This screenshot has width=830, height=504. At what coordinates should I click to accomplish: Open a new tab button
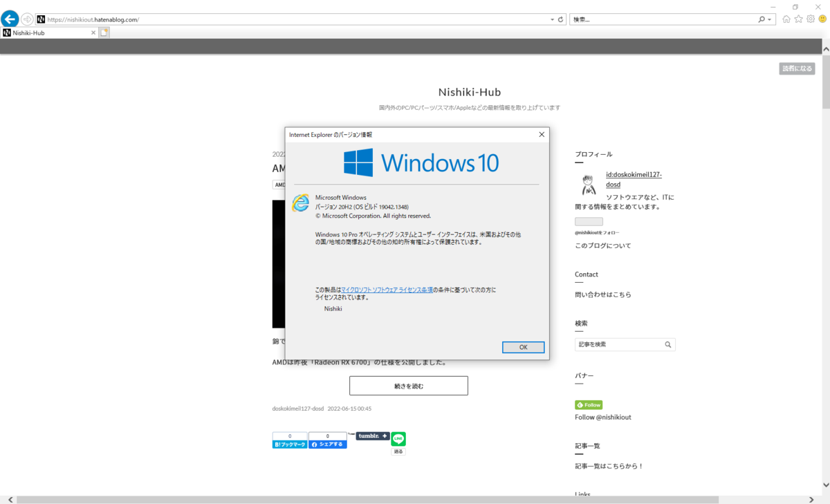click(x=104, y=32)
